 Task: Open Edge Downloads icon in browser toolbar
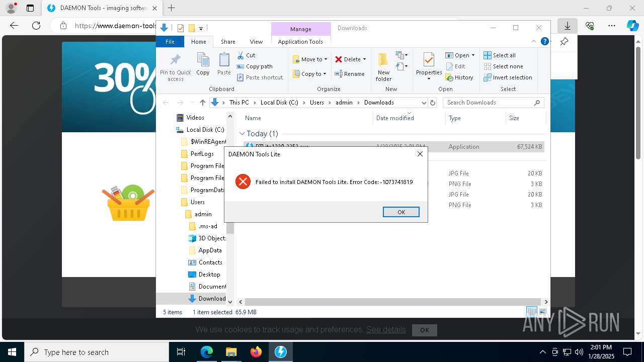click(x=567, y=26)
